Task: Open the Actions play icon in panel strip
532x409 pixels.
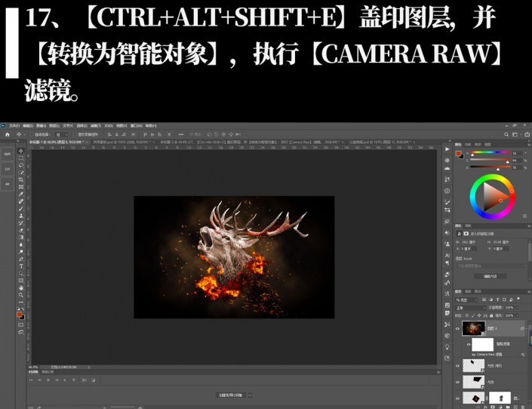Action: pyautogui.click(x=447, y=149)
